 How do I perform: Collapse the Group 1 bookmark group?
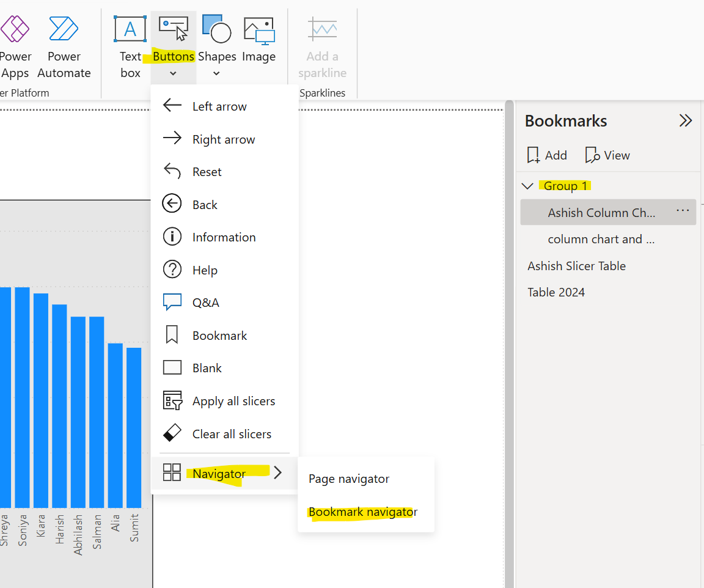(x=527, y=186)
